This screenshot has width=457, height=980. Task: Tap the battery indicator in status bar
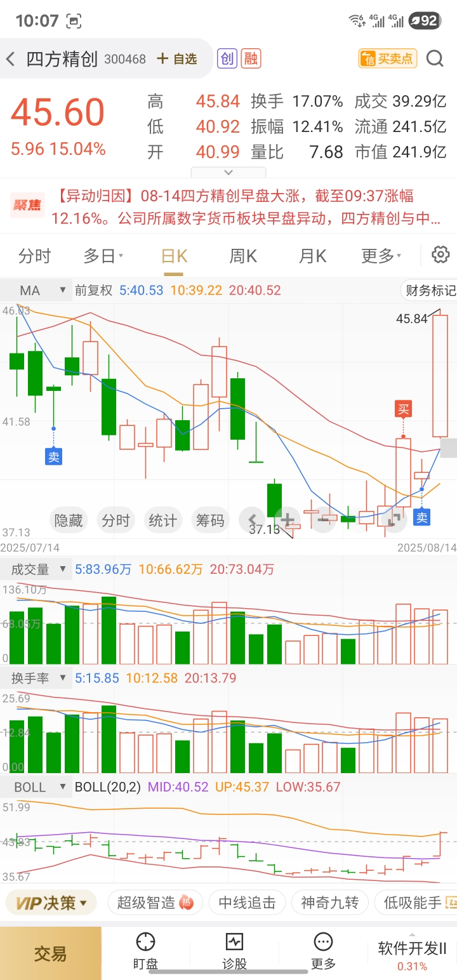tap(425, 20)
